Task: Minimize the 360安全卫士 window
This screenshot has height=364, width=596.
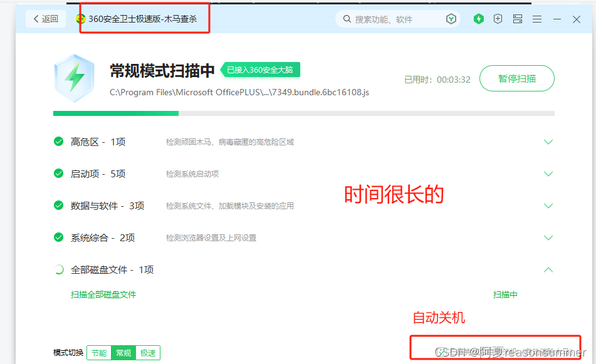Action: coord(557,19)
